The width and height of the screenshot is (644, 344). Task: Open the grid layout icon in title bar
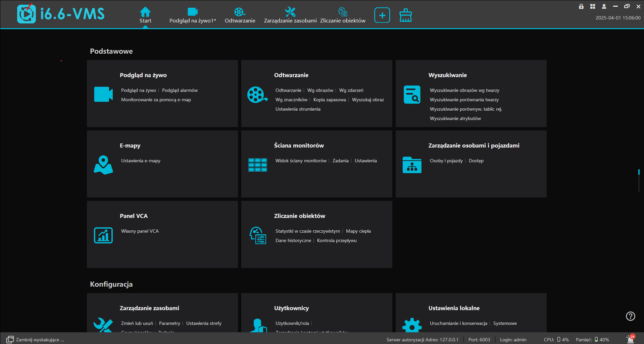point(592,6)
